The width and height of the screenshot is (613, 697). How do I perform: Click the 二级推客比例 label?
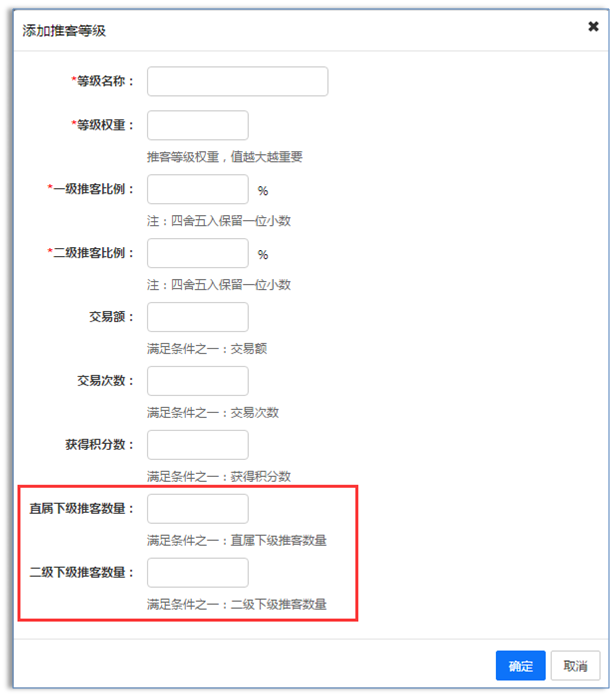(90, 253)
